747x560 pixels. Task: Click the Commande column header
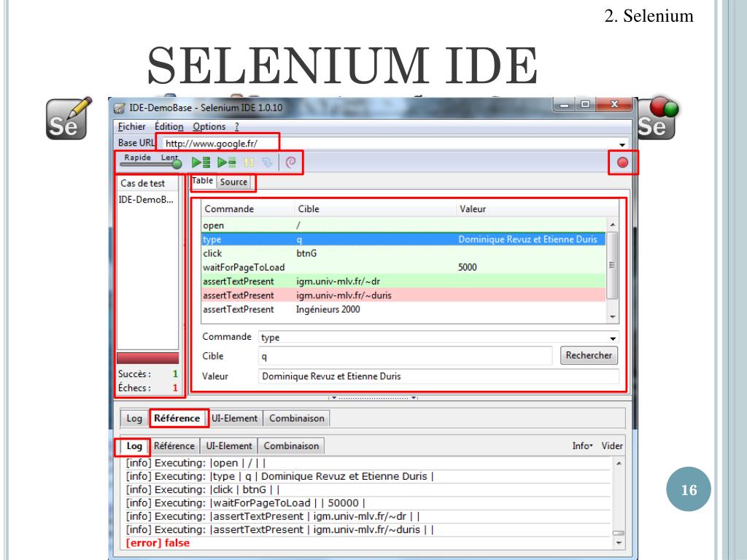coord(247,209)
